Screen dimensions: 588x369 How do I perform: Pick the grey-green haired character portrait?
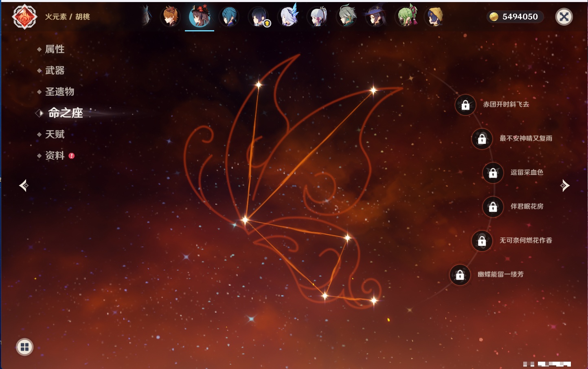point(347,17)
